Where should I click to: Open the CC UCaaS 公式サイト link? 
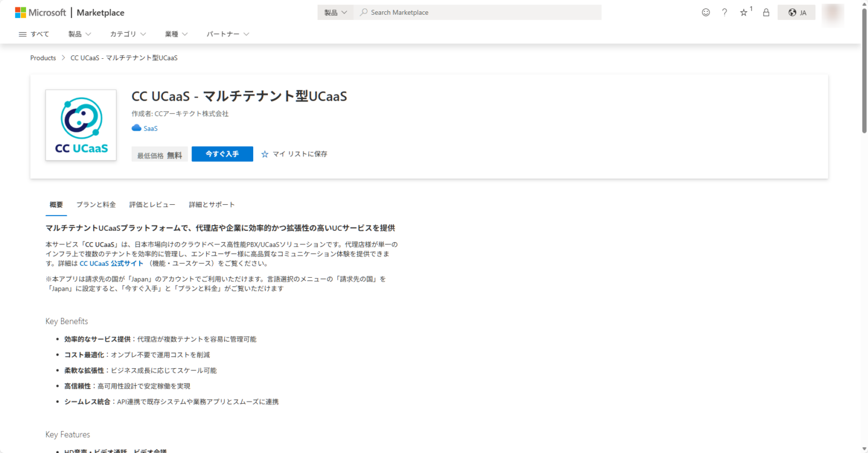pos(111,263)
